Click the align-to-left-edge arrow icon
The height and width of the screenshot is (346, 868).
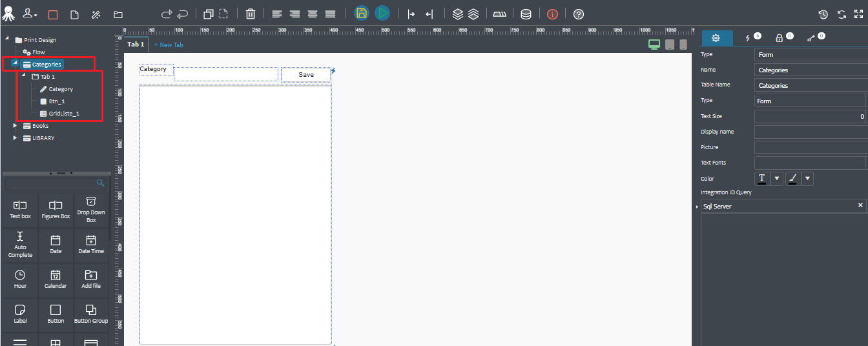coord(411,14)
